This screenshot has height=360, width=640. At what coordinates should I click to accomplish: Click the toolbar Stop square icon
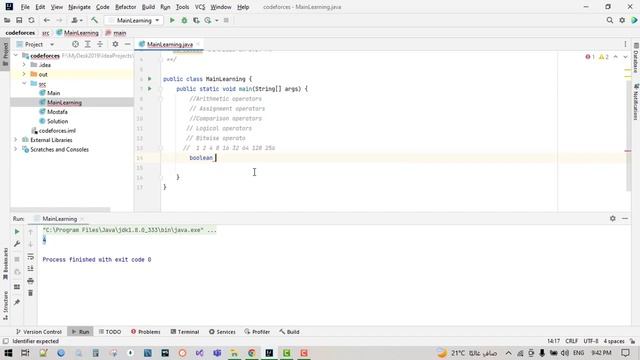tap(226, 20)
